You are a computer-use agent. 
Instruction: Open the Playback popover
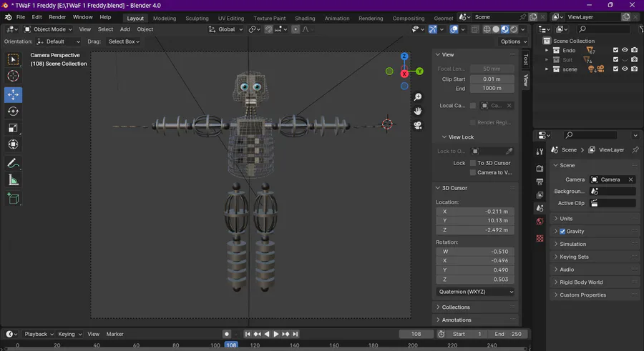coord(39,334)
